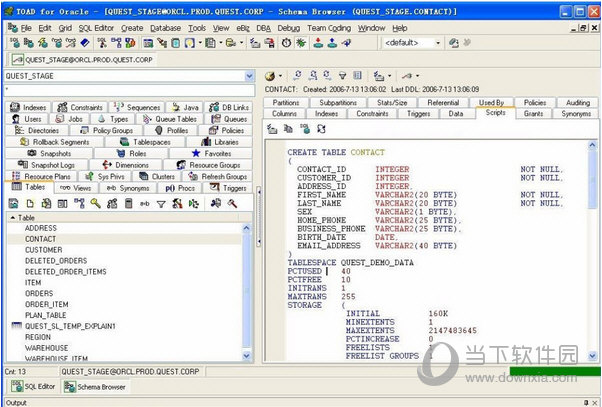Switch to the Grants tab
Image resolution: width=602 pixels, height=407 pixels.
[x=533, y=114]
